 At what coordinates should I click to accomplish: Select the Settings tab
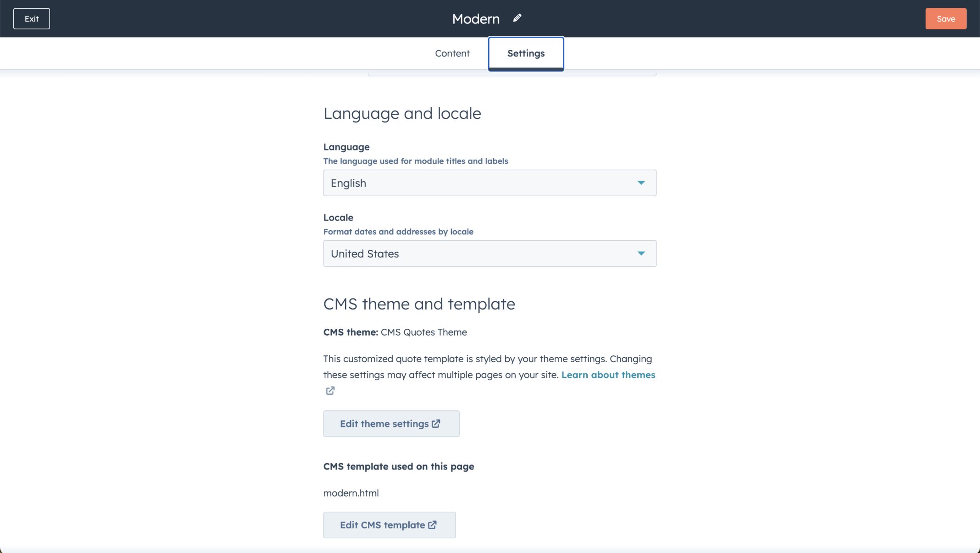click(x=526, y=53)
